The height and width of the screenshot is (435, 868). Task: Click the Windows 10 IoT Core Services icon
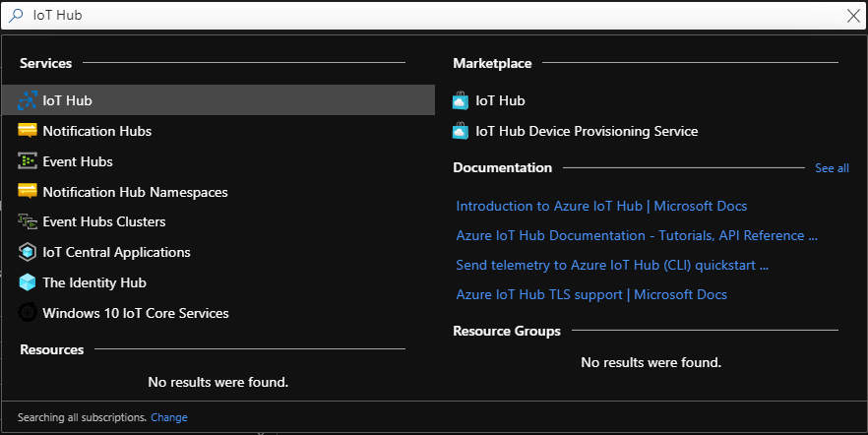point(28,313)
